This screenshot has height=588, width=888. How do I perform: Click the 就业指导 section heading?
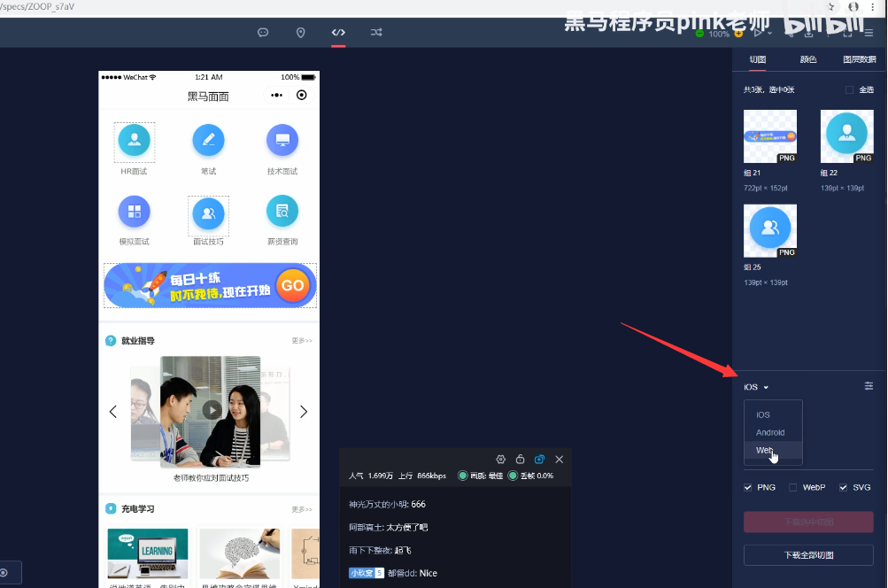pyautogui.click(x=137, y=340)
